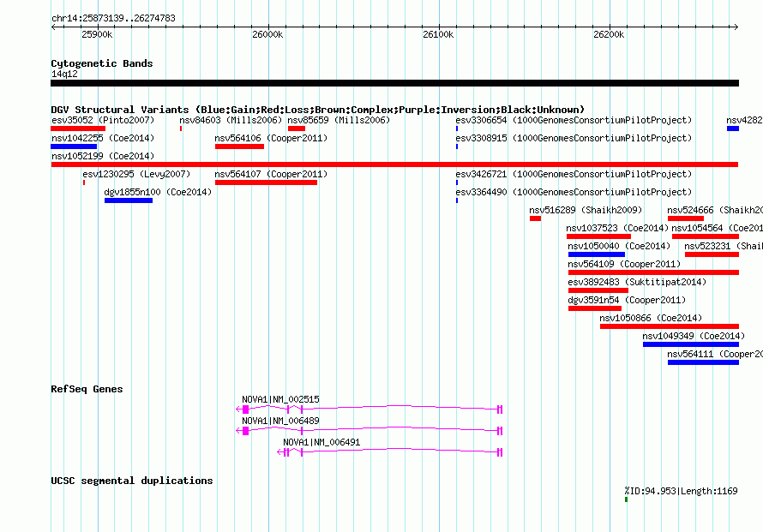Click the 14q12 cytogenetic band bar

tap(394, 83)
